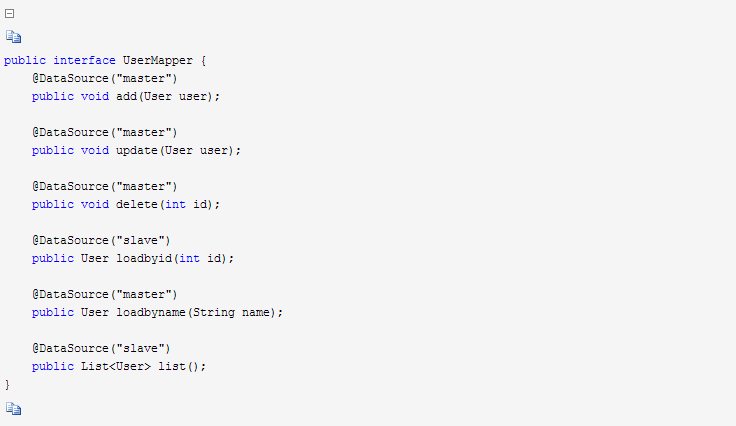
Task: Click the @DataSource("slave") annotation above list()
Action: [x=101, y=348]
